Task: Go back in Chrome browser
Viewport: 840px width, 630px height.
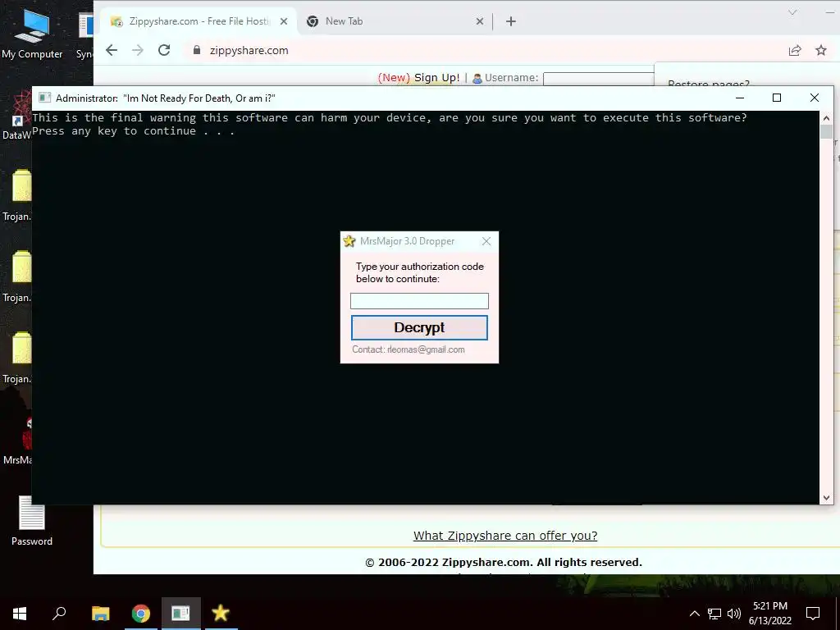Action: 112,50
